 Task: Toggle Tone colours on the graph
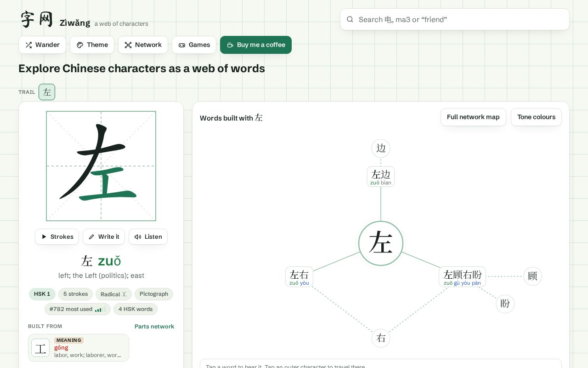(536, 117)
